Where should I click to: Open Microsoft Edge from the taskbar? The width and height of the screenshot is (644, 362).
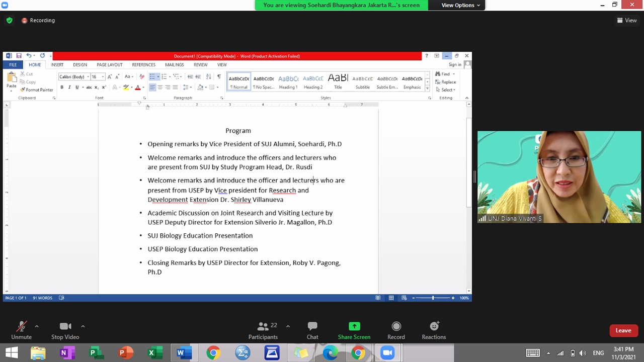(x=330, y=353)
